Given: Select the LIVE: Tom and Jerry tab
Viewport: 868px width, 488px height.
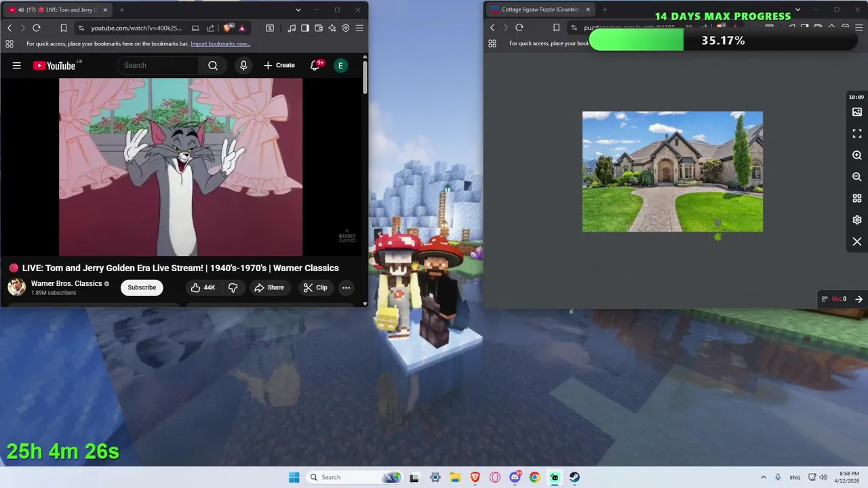Looking at the screenshot, I should coord(57,10).
